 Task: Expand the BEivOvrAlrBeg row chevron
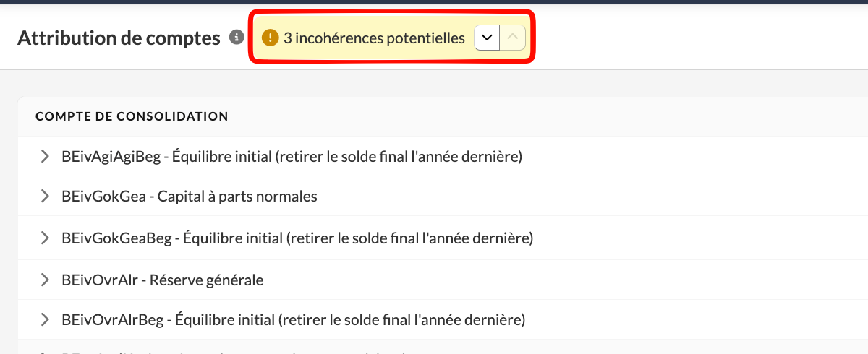[45, 319]
